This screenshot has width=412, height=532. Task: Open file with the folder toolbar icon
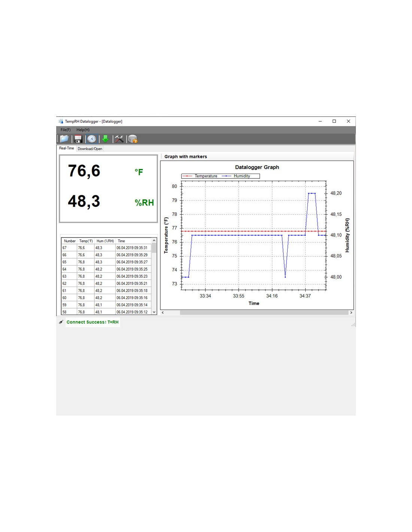click(x=64, y=139)
